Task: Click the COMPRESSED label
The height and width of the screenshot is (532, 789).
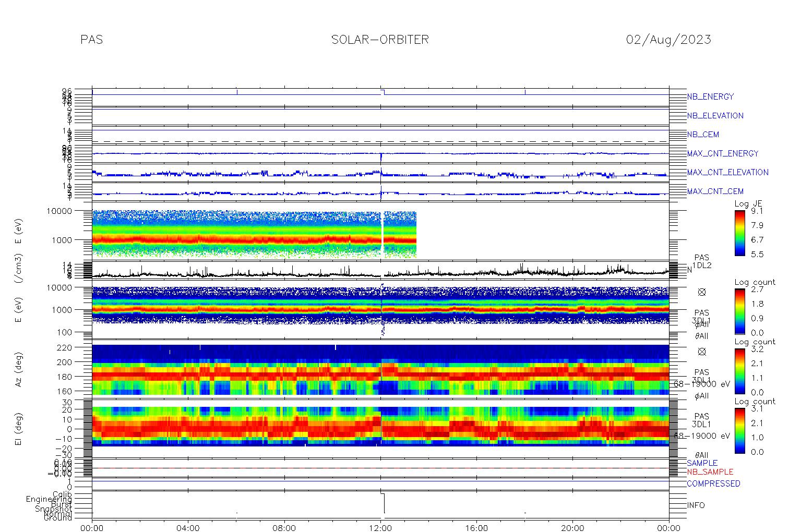Action: pos(713,483)
